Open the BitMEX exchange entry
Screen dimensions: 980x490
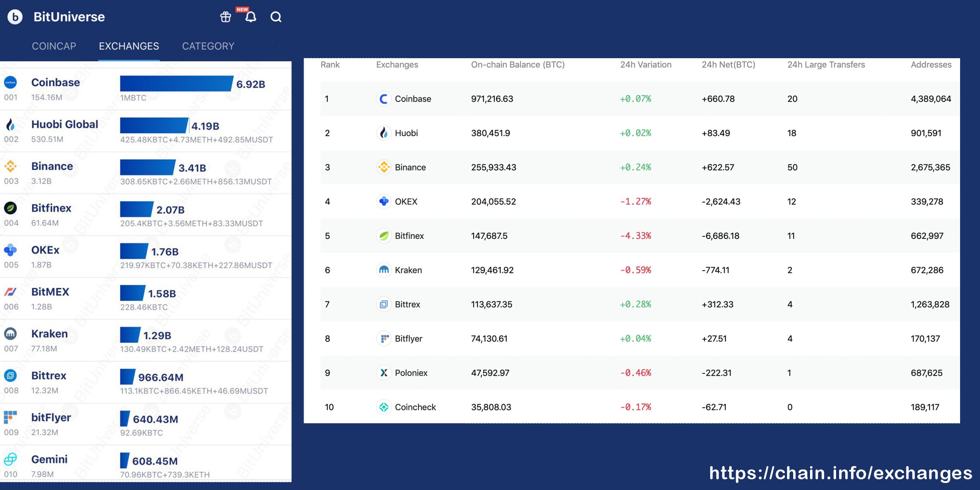50,292
